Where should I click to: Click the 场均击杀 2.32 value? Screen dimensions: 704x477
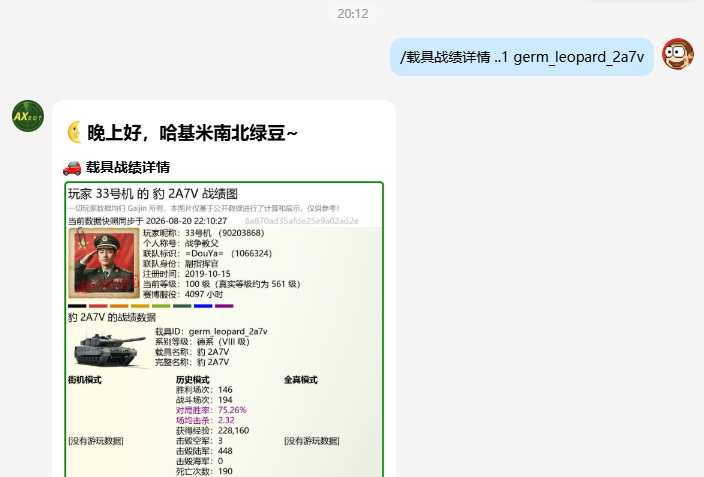point(226,420)
